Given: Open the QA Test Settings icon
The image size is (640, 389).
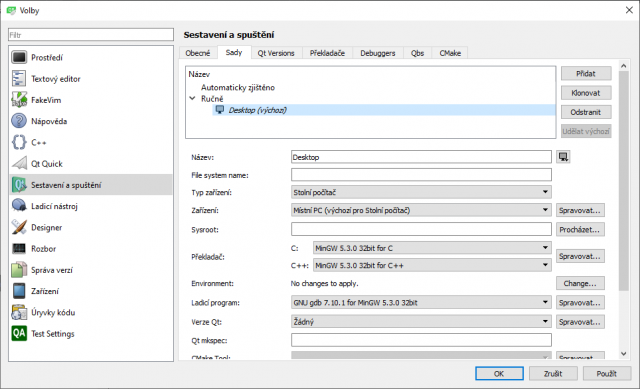Looking at the screenshot, I should pyautogui.click(x=19, y=333).
